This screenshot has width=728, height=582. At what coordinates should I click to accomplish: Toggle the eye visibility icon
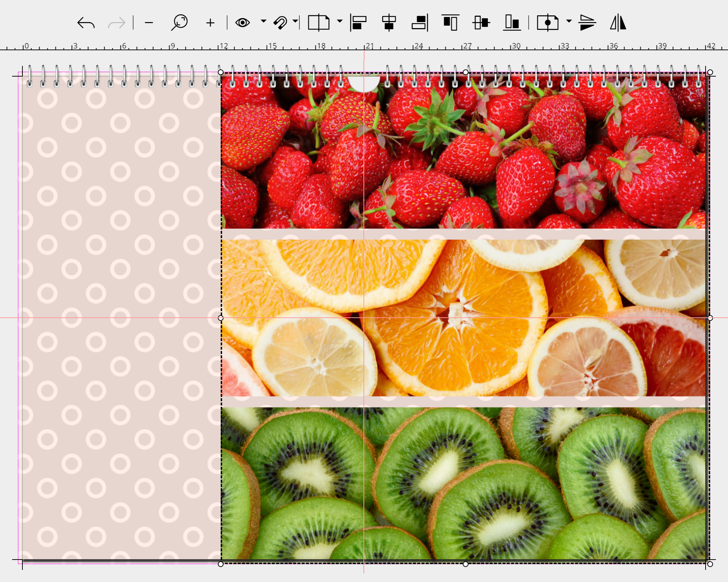click(242, 23)
